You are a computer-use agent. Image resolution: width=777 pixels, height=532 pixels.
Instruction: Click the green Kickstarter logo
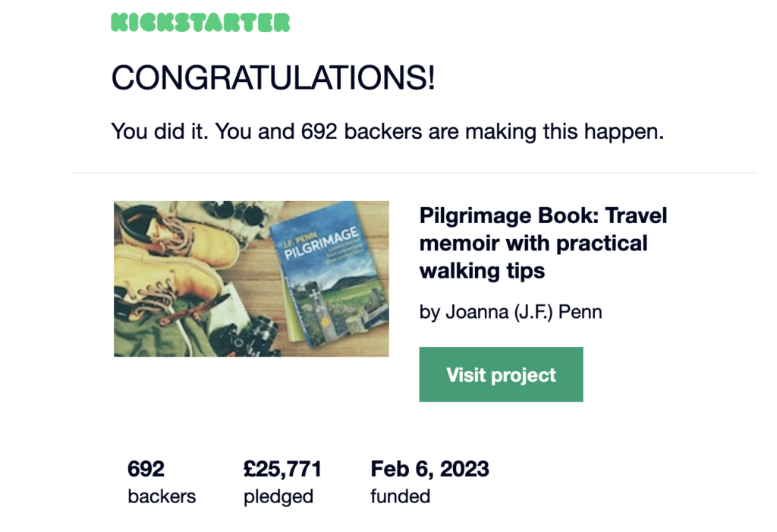[x=200, y=23]
